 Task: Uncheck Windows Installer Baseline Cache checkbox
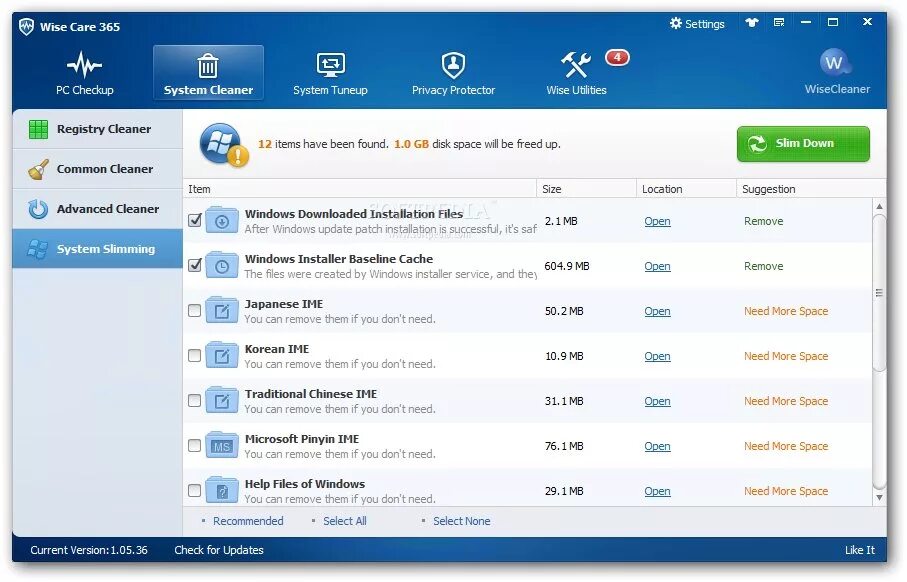pyautogui.click(x=195, y=265)
